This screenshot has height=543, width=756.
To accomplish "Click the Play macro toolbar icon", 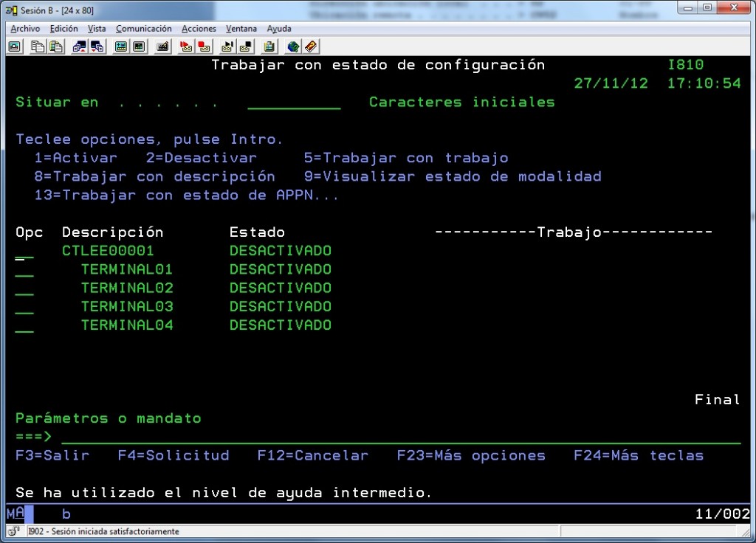I will [x=227, y=46].
